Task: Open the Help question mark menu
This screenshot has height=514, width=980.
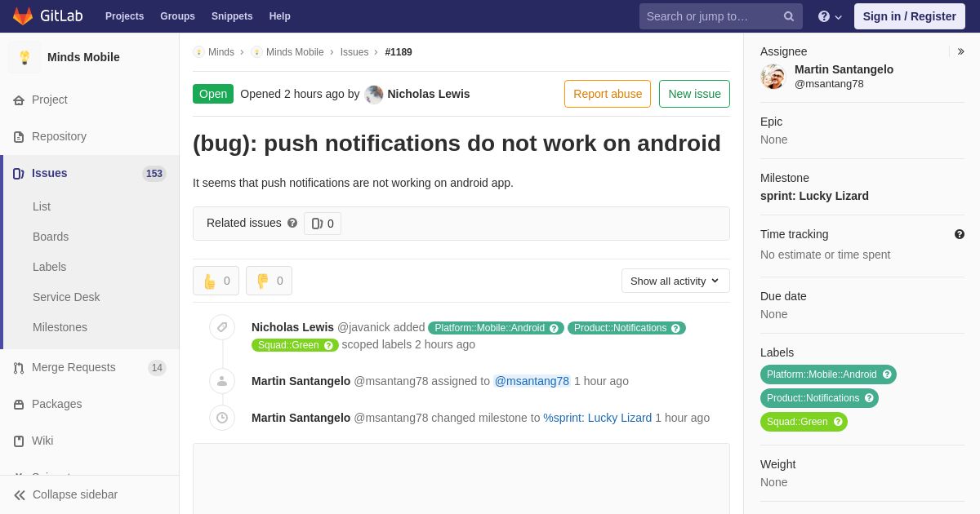Action: click(830, 16)
